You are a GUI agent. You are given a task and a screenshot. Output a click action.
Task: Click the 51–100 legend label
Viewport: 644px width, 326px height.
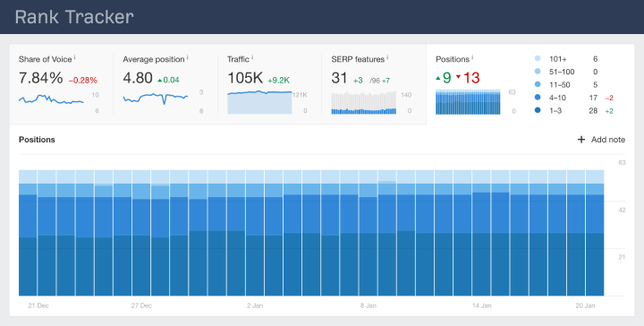coord(562,72)
